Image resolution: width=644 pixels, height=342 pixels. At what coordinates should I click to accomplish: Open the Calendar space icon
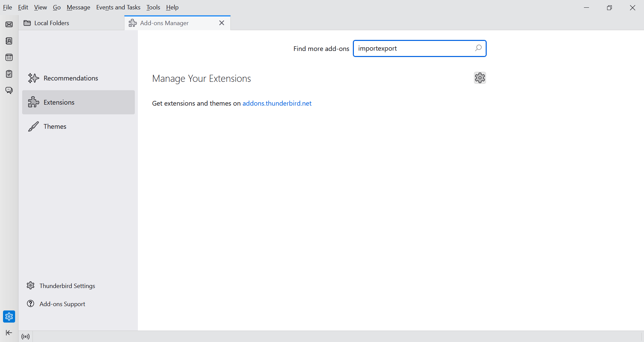pos(9,57)
